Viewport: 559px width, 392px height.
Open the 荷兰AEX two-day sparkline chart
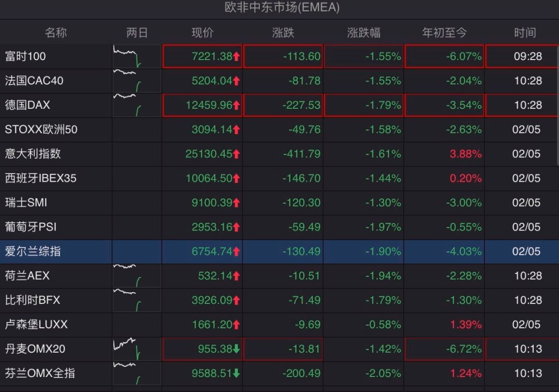pyautogui.click(x=137, y=275)
